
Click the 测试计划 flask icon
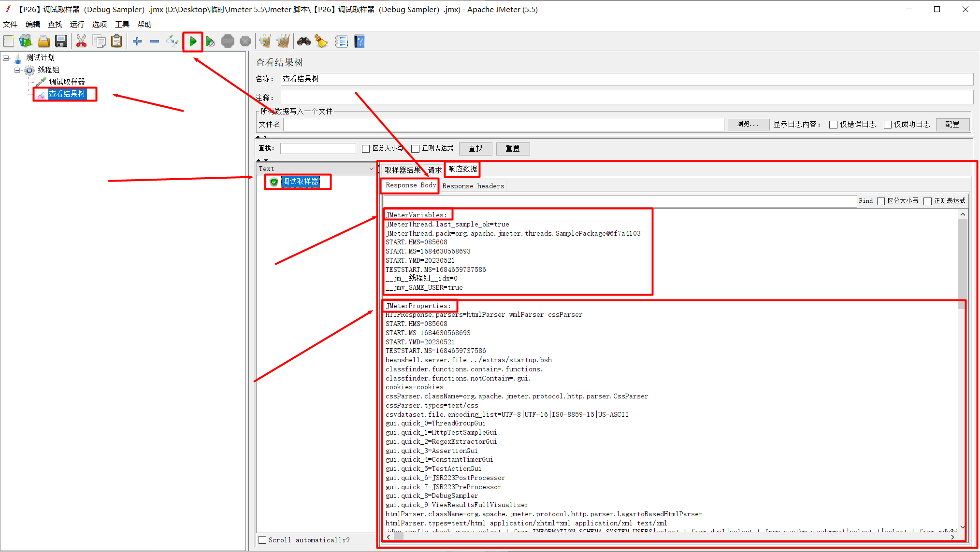coord(18,58)
